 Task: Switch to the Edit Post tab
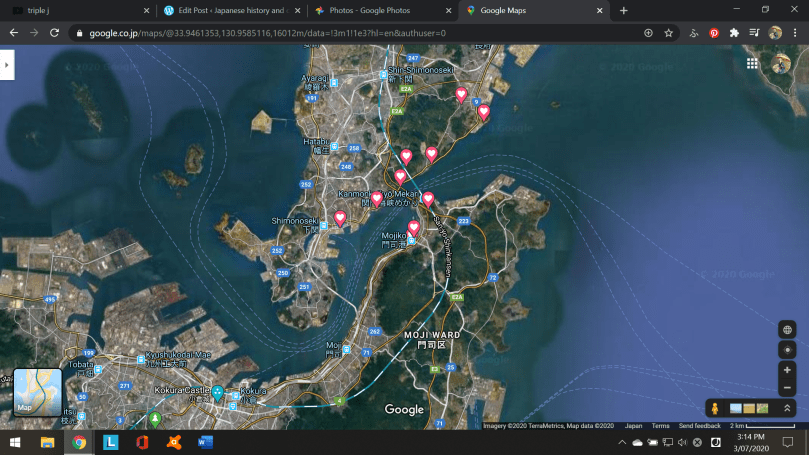tap(228, 10)
